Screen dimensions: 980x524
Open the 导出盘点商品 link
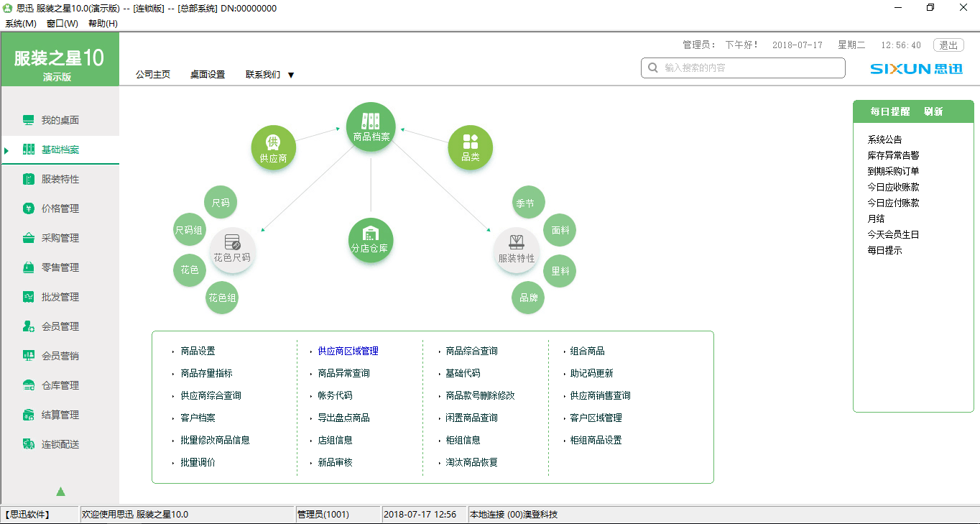[344, 418]
